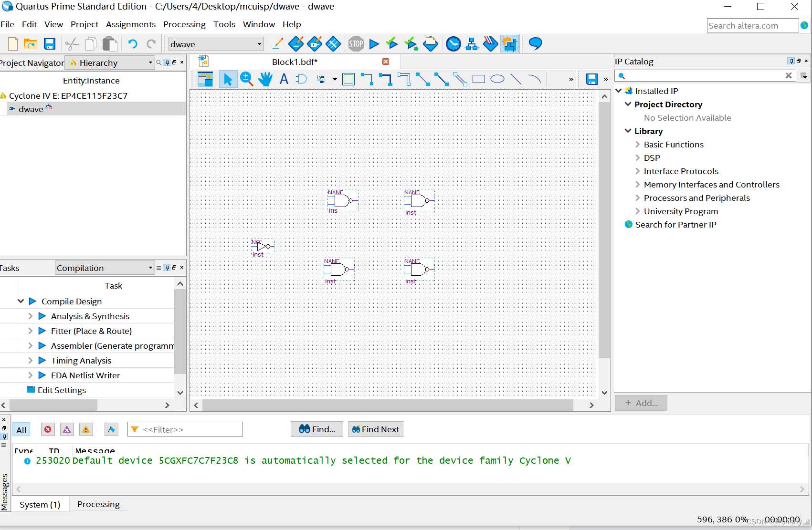Select the Pin tool
This screenshot has height=530, width=812.
click(321, 79)
